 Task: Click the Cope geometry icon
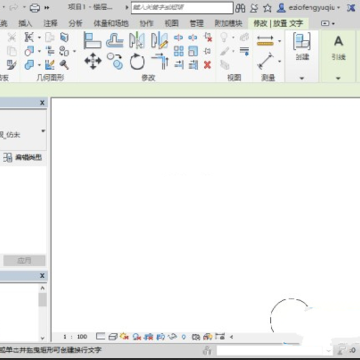click(x=29, y=38)
